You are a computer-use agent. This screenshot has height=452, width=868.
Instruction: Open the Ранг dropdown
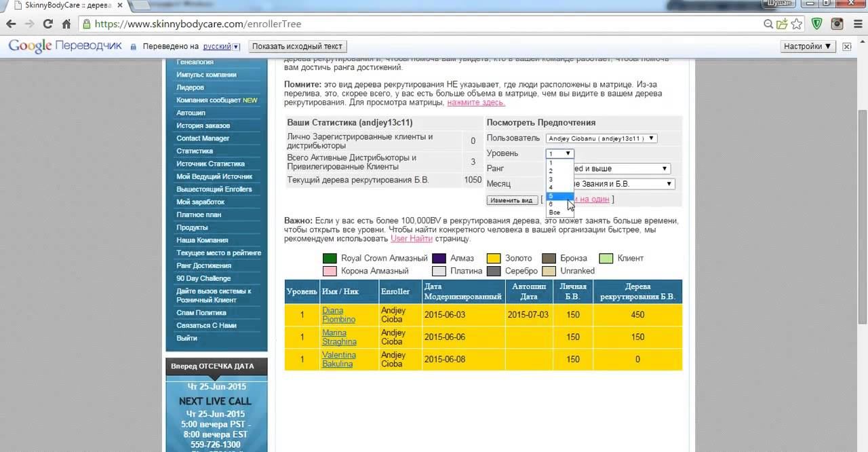pos(608,168)
